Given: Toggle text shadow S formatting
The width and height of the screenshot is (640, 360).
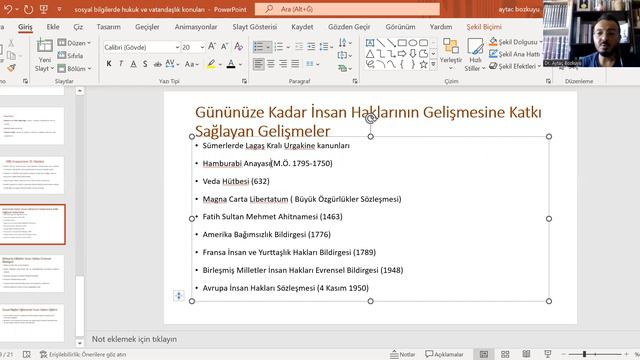Looking at the screenshot, I should (x=145, y=64).
